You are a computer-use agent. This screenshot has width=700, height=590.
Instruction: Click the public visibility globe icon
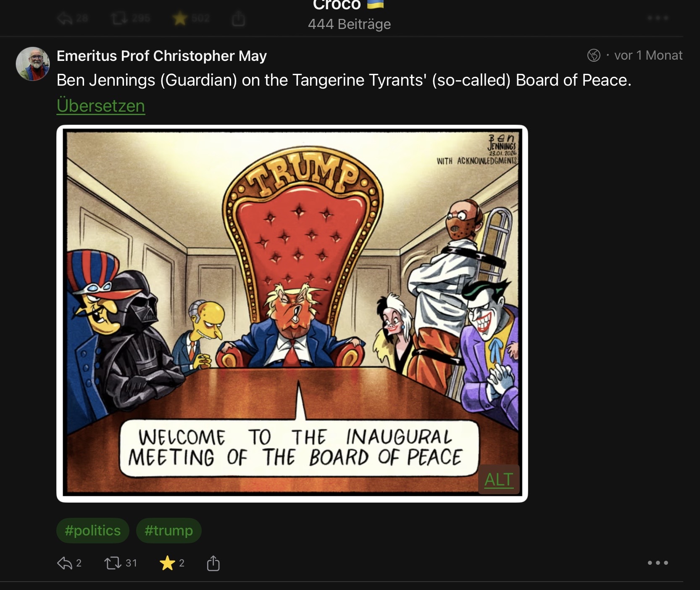(594, 55)
